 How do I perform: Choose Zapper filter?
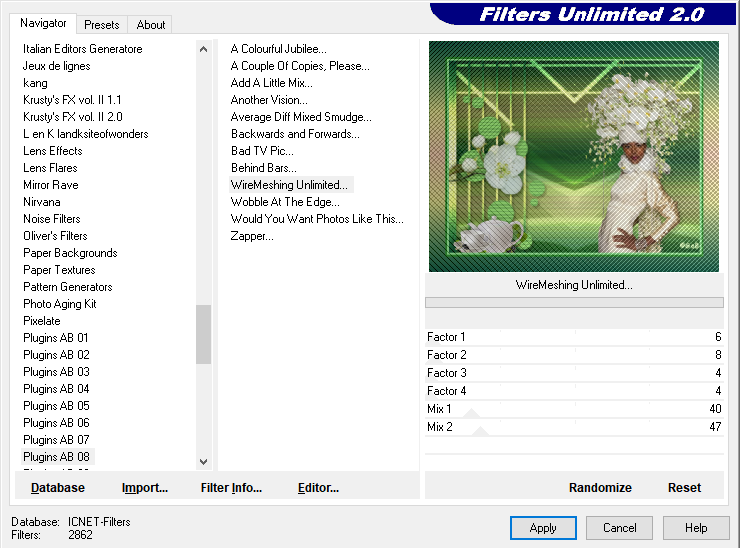click(252, 236)
